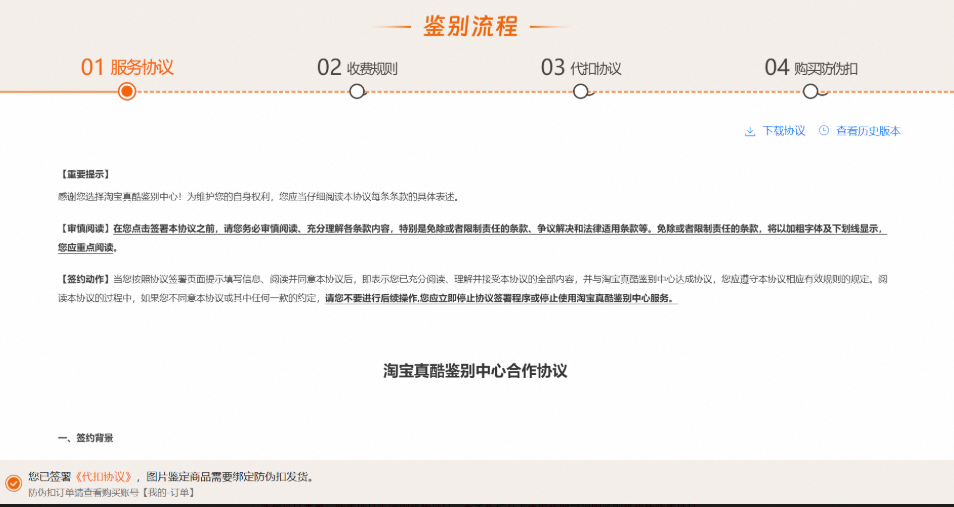Click the 【签约动作】 paragraph label
954x507 pixels.
[84, 279]
